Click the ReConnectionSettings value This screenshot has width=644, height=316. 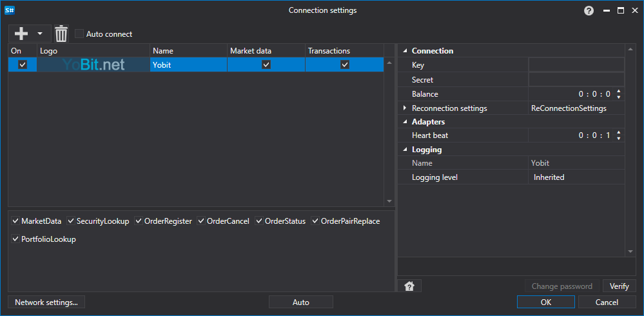[x=569, y=108]
